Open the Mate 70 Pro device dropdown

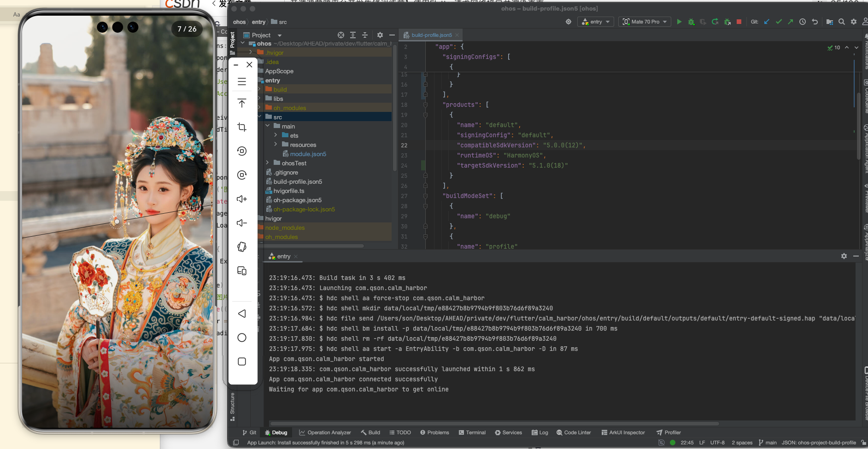(645, 22)
